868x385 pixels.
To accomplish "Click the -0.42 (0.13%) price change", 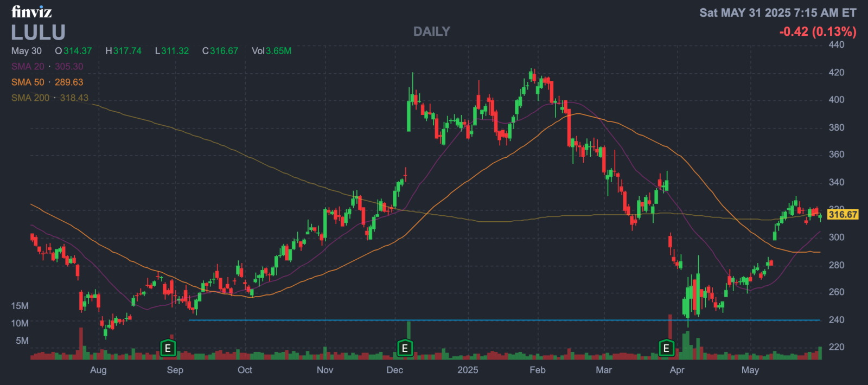I will 818,31.
